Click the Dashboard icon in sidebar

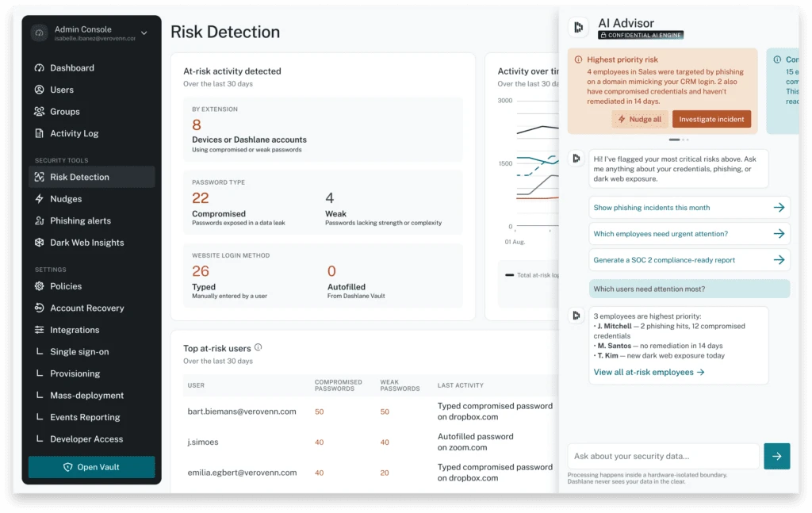pyautogui.click(x=40, y=68)
